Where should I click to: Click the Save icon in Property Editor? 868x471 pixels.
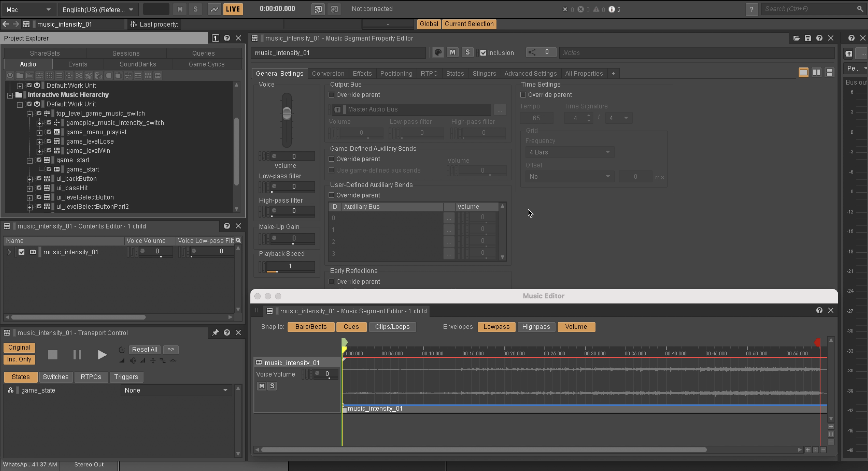point(808,38)
